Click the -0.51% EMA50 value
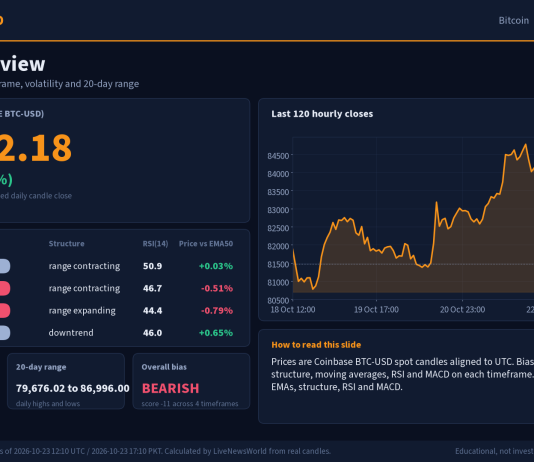This screenshot has width=534, height=462. tap(217, 288)
